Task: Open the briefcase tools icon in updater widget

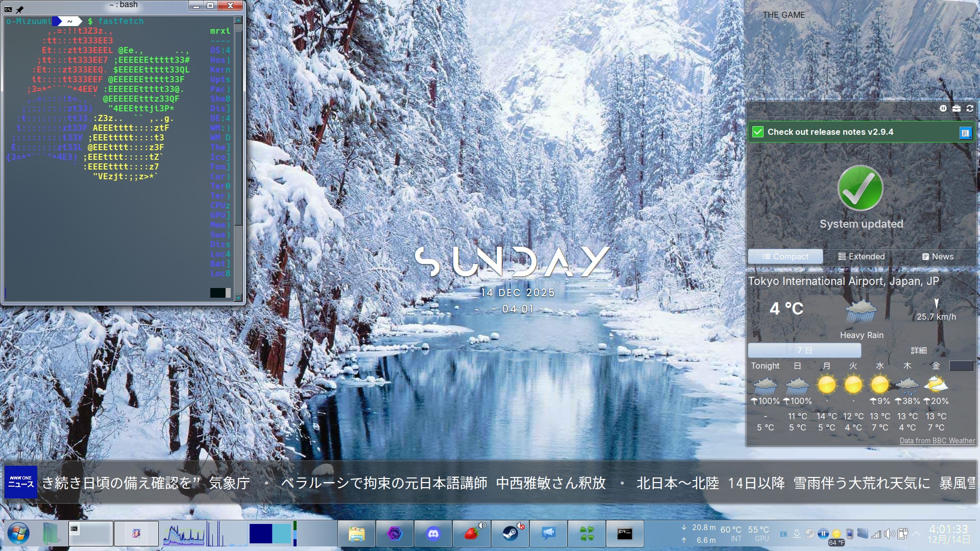Action: 957,108
